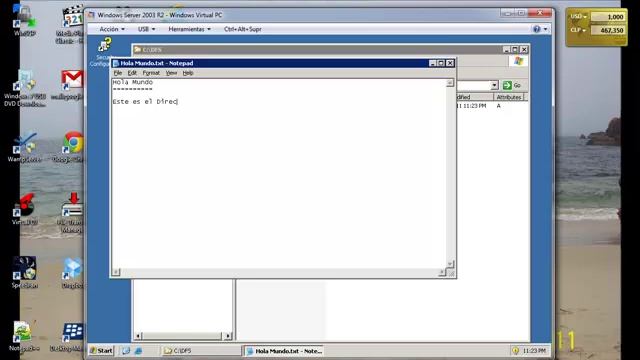The height and width of the screenshot is (360, 640).
Task: Click the security alert tray icon
Action: [515, 350]
